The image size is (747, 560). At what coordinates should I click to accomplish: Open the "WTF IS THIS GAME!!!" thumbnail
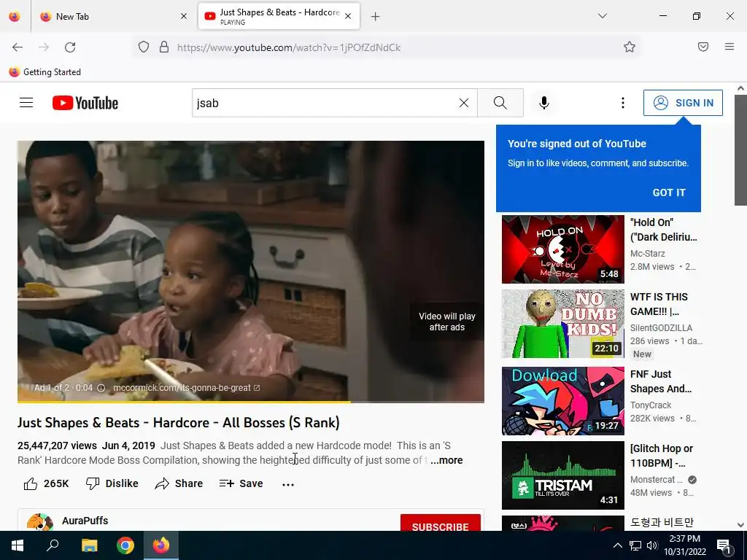[562, 324]
